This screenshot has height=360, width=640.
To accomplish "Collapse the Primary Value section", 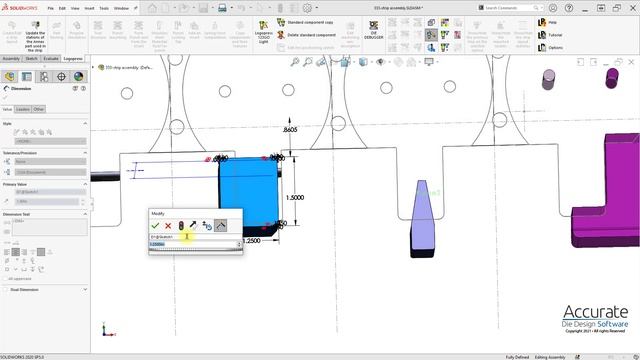I will click(x=85, y=184).
